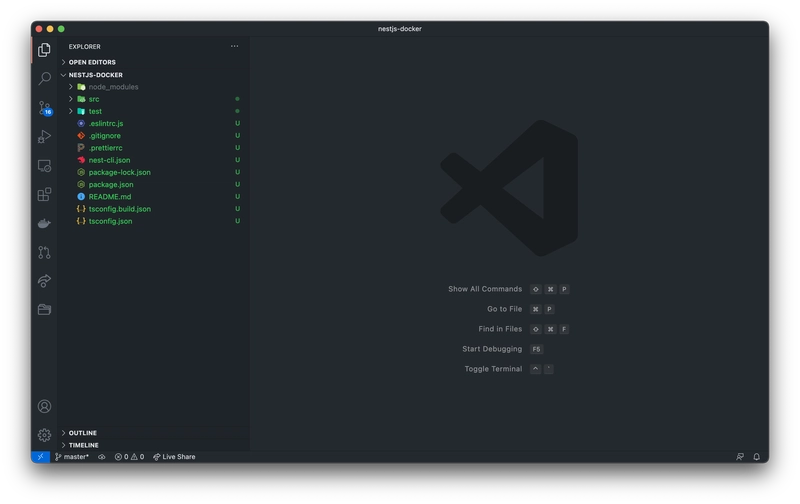Open errors and warnings count in status bar
The image size is (800, 504).
tap(130, 457)
